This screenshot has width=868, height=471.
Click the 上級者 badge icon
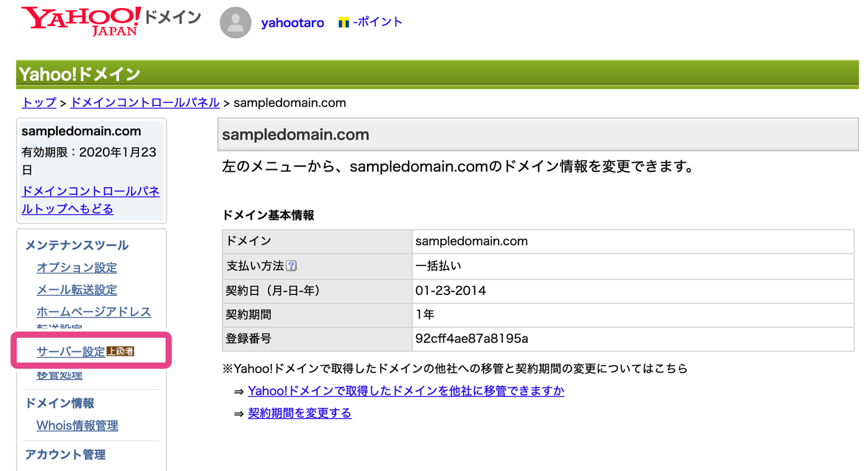tap(120, 351)
